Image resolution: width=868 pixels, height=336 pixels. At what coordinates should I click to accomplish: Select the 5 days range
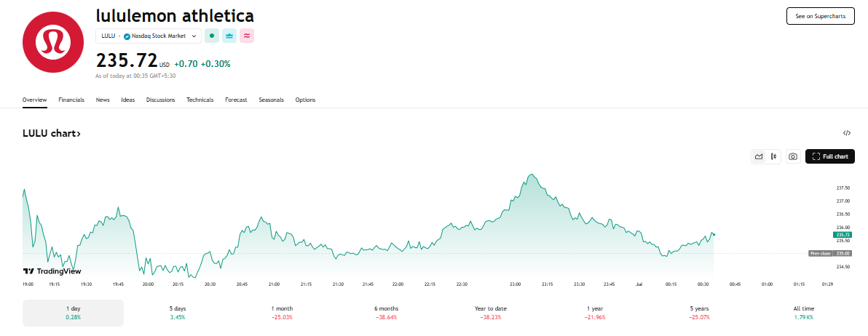click(x=178, y=313)
